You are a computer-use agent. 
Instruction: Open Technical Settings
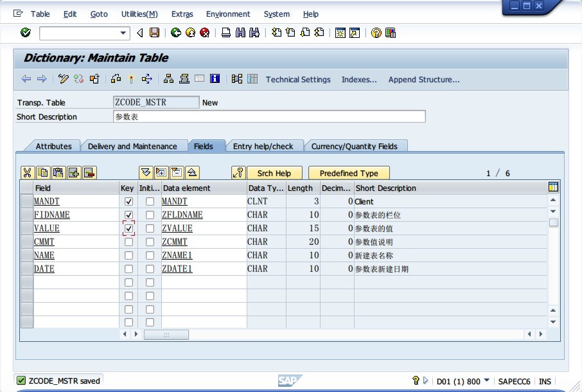(x=298, y=80)
